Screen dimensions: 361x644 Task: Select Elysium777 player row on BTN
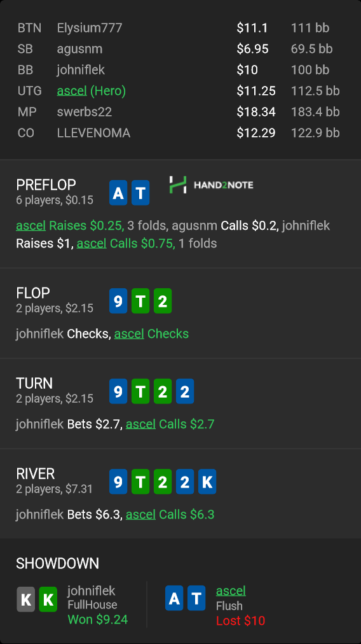(180, 28)
